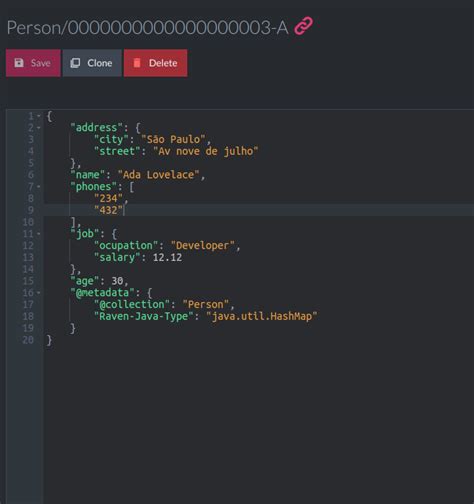Copy document link via pink chain icon

pyautogui.click(x=303, y=26)
